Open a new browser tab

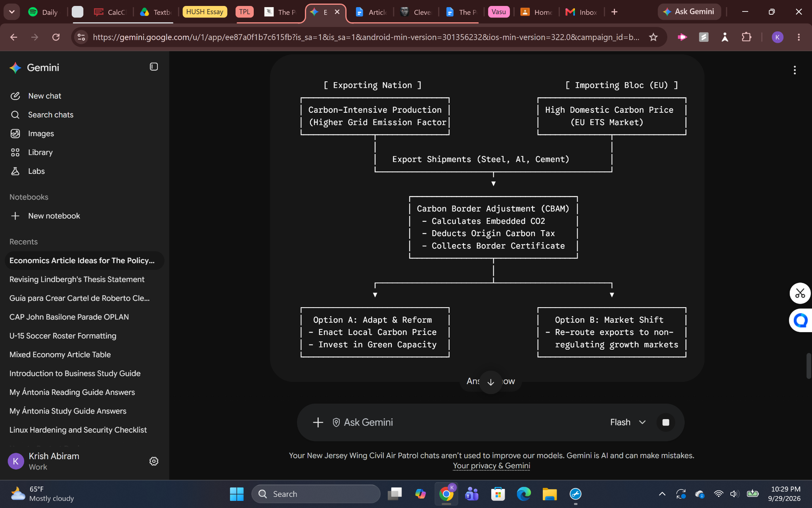(x=614, y=12)
